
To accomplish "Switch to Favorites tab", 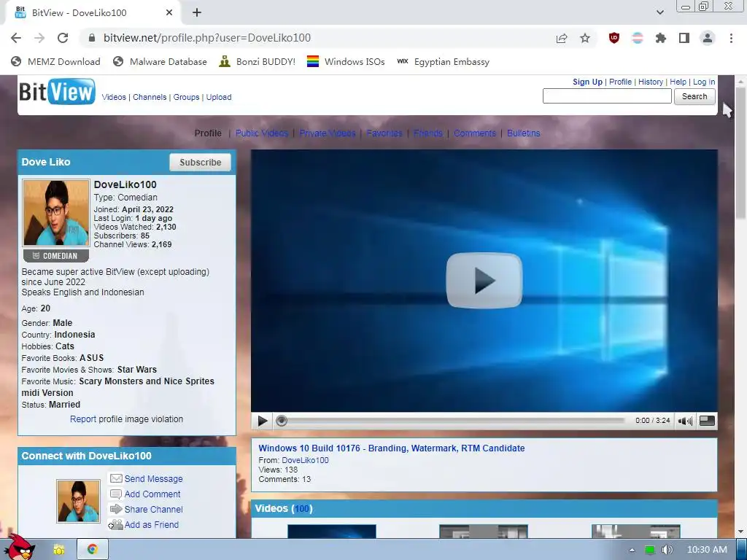I will [x=384, y=133].
